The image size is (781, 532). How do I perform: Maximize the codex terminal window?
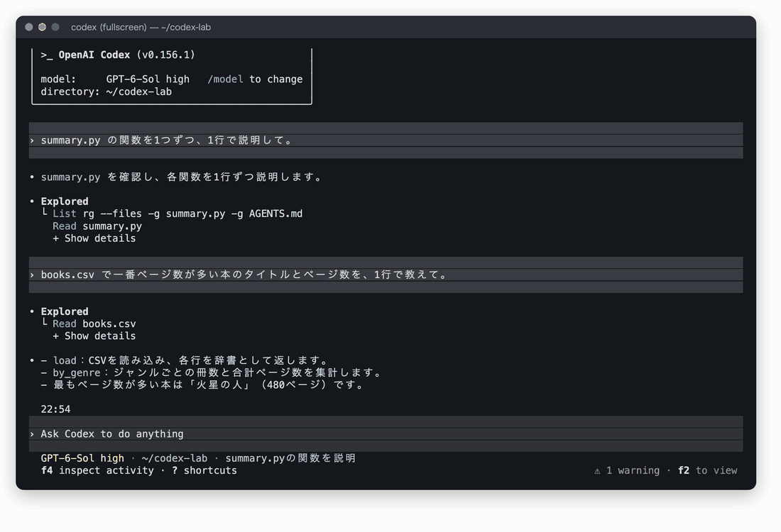pyautogui.click(x=55, y=28)
